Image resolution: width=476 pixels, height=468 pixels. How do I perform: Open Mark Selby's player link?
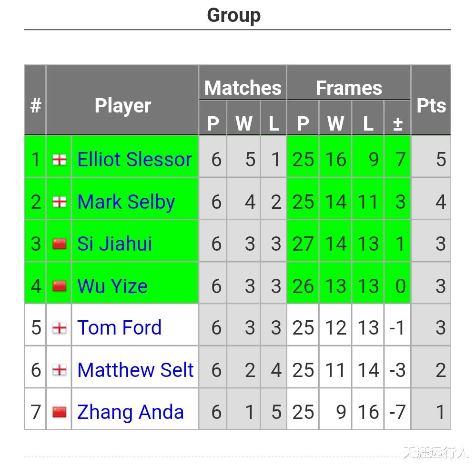pos(126,202)
